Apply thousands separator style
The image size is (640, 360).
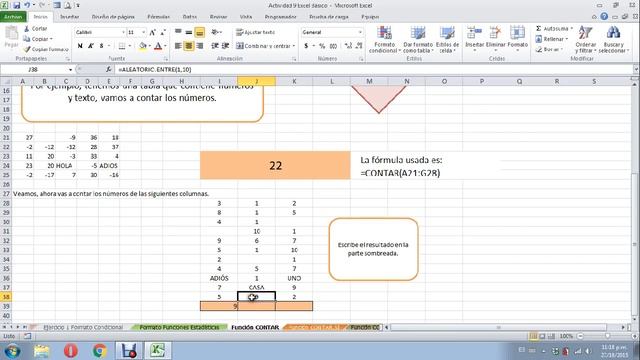coord(333,46)
